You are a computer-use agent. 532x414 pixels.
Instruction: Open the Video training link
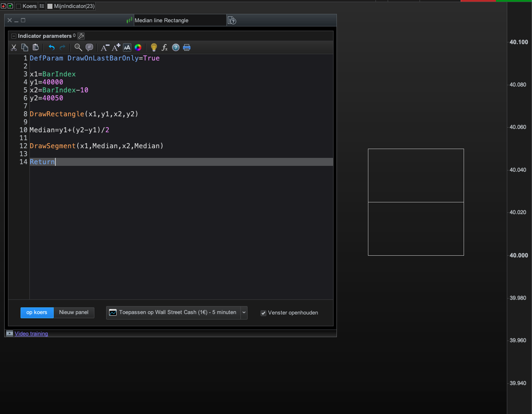[x=31, y=334]
